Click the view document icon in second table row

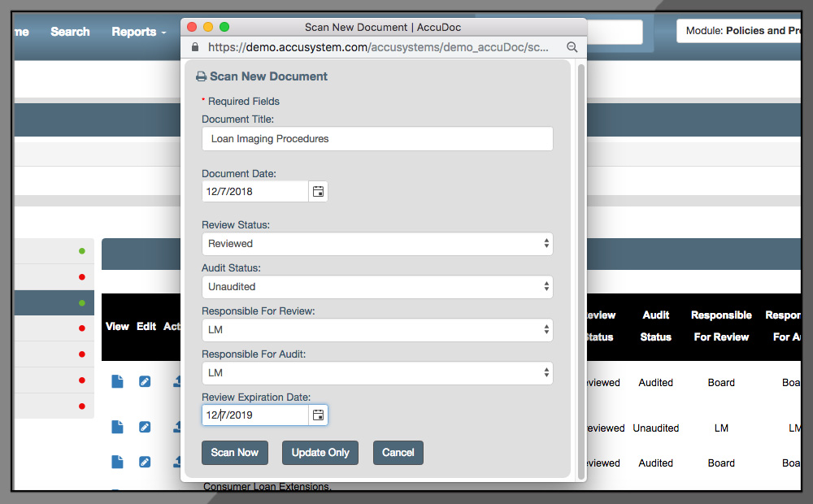tap(117, 427)
